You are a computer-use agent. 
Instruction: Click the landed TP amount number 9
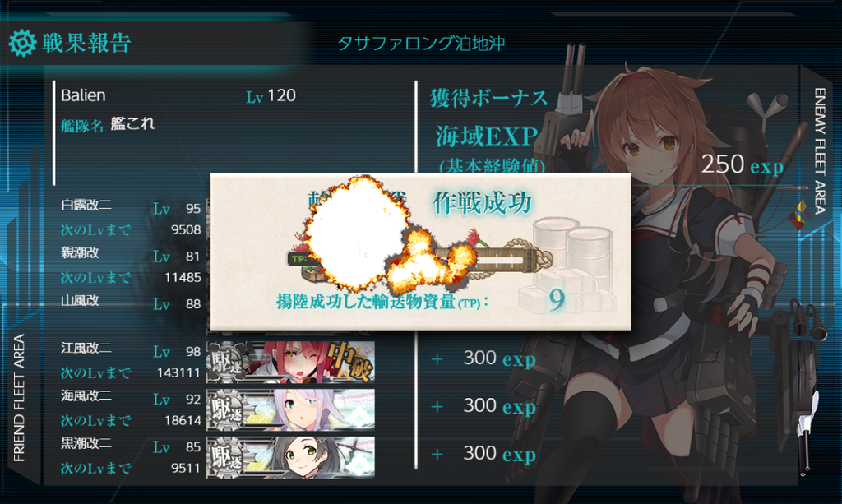click(x=557, y=299)
